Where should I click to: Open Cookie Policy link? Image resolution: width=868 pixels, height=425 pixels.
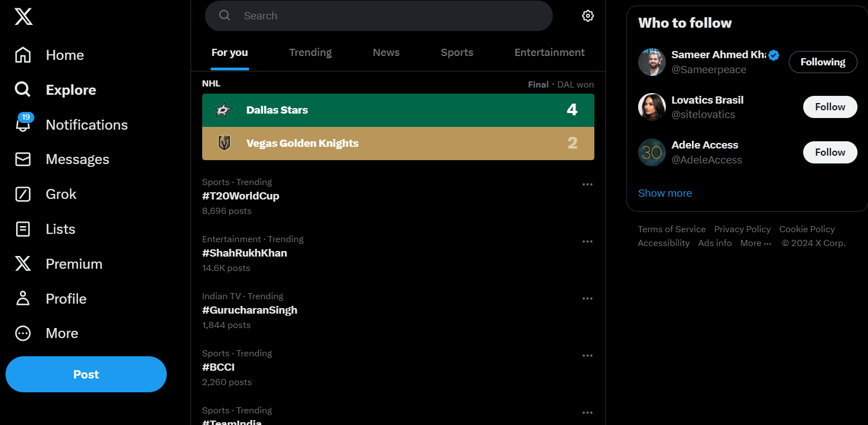tap(807, 229)
